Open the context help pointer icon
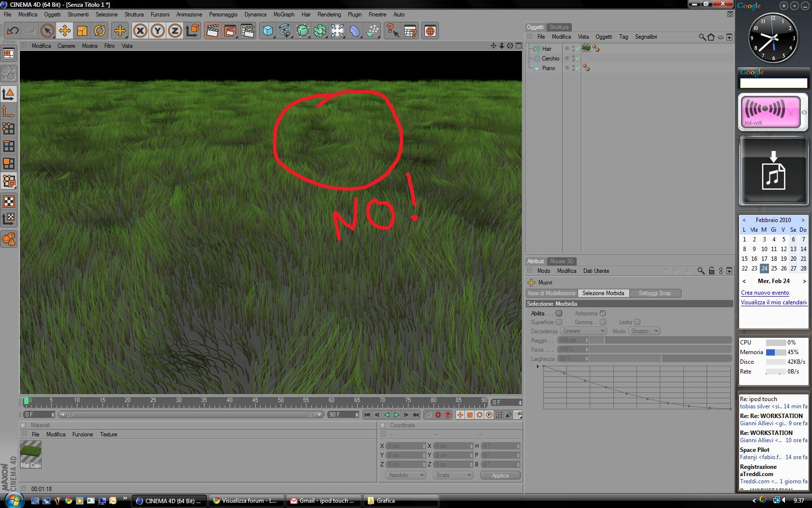Viewport: 812px width, 508px height. [392, 31]
